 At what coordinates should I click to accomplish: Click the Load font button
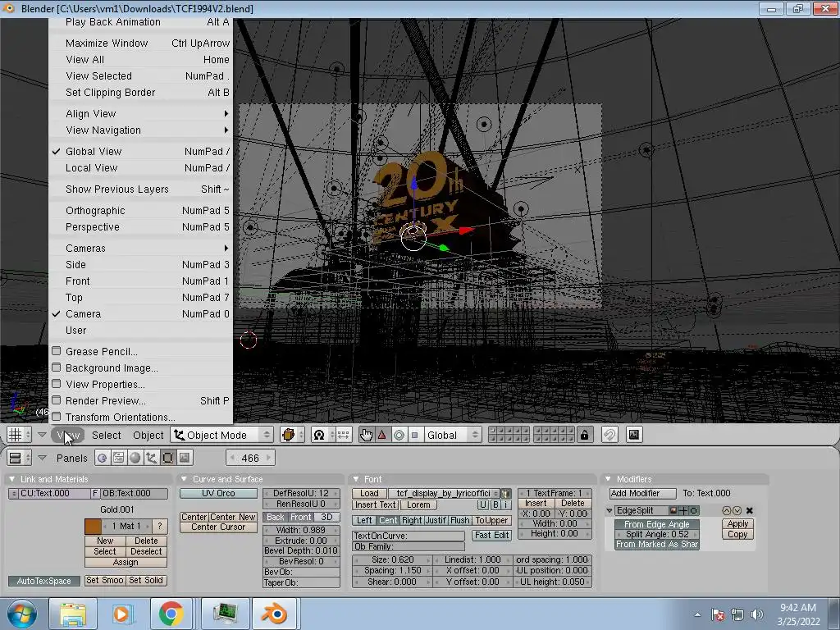coord(369,493)
